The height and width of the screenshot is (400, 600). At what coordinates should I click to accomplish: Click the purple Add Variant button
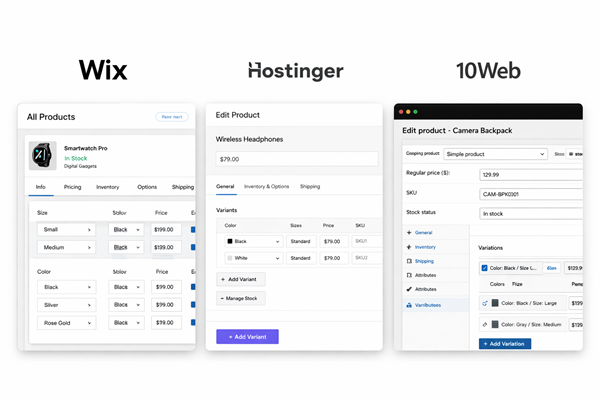[x=247, y=337]
